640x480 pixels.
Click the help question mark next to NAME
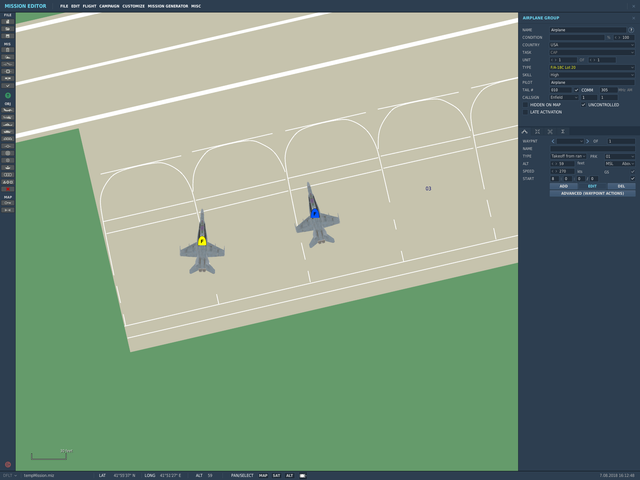[631, 30]
